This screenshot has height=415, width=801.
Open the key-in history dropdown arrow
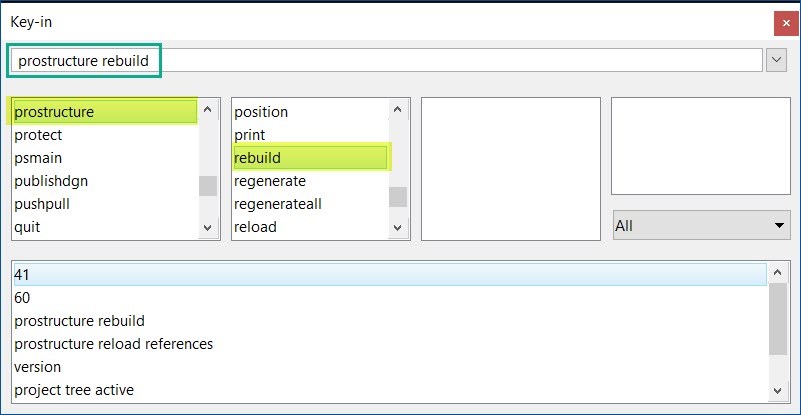tap(776, 60)
